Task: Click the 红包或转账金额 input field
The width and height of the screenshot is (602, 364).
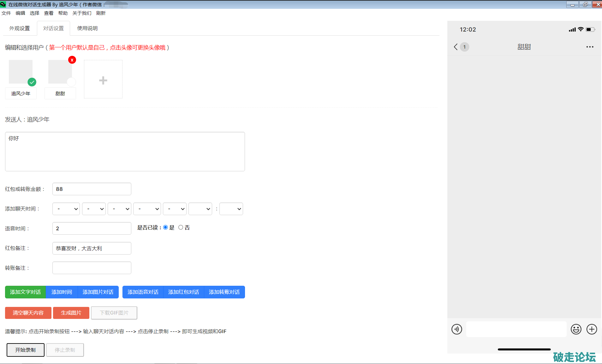Action: tap(92, 189)
